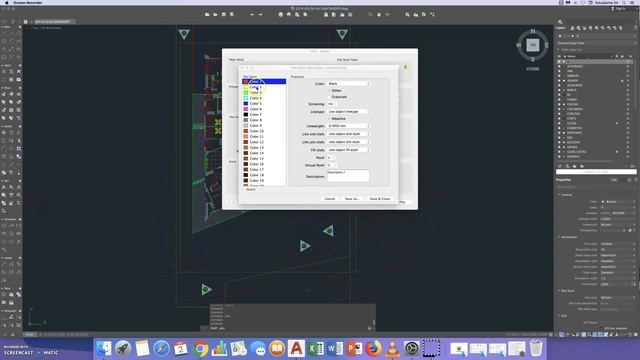This screenshot has height=360, width=640.
Task: Click the W compass direction on the ViewCube
Action: point(519,45)
